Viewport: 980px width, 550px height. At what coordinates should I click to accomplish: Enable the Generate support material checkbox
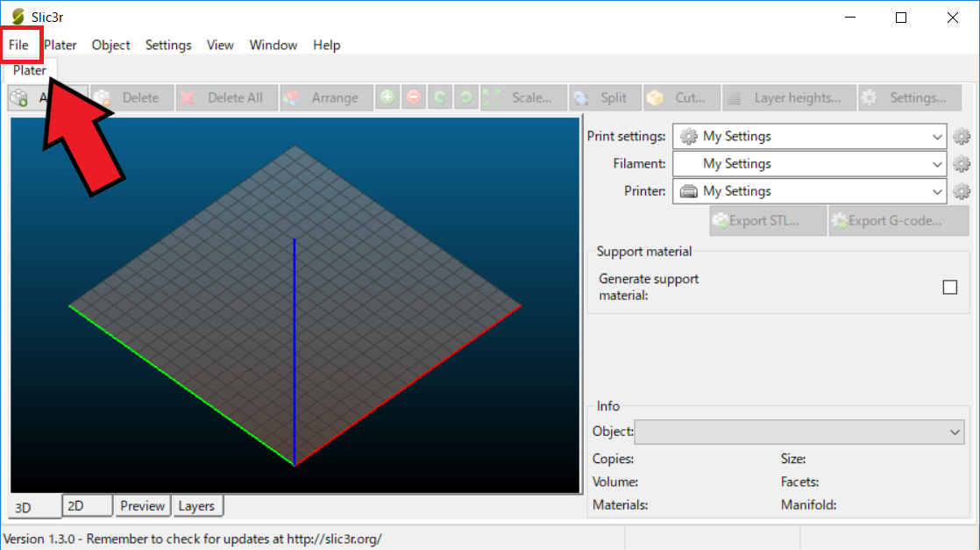[950, 287]
